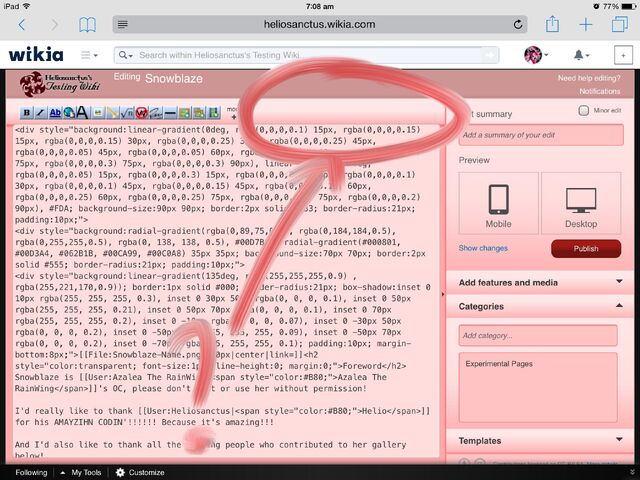The image size is (640, 480).
Task: Open Safari reader view lines icon
Action: point(123,24)
